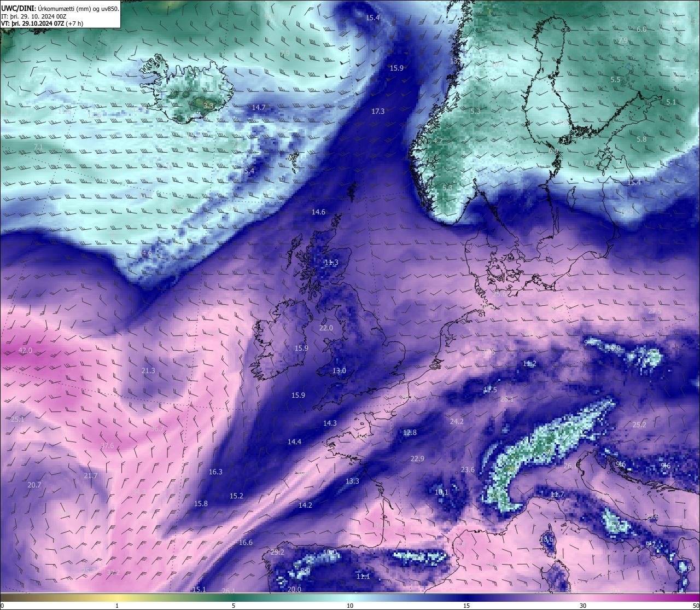Click the 21.3 value on the map

click(x=148, y=370)
